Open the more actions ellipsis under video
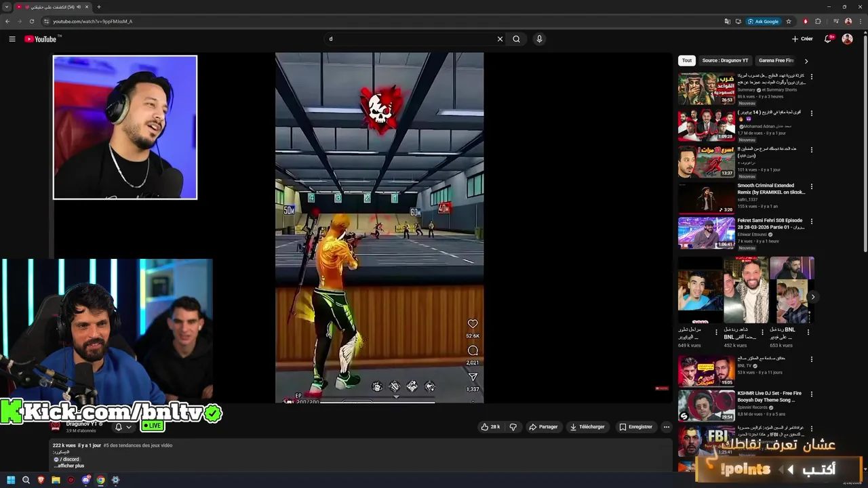Screen dimensions: 868x488 (x=667, y=427)
